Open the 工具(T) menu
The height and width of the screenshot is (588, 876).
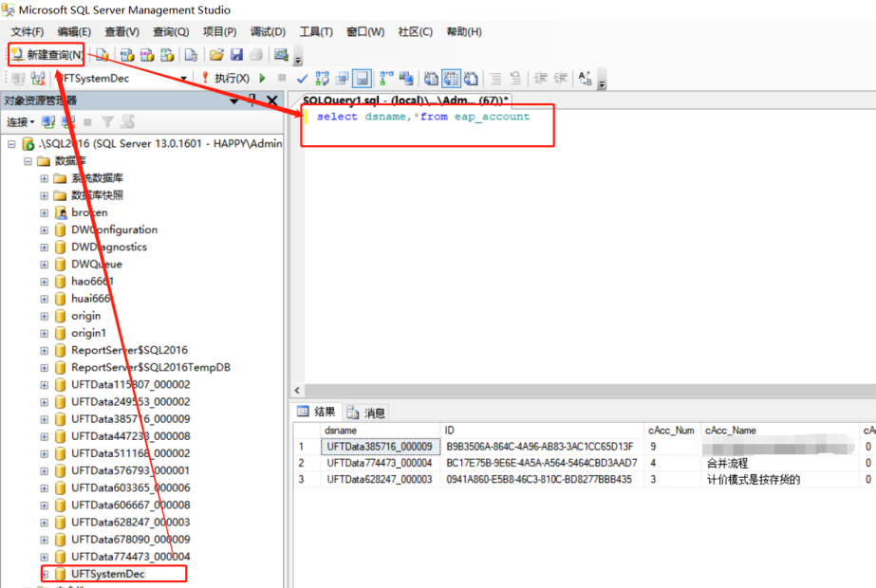(x=316, y=31)
